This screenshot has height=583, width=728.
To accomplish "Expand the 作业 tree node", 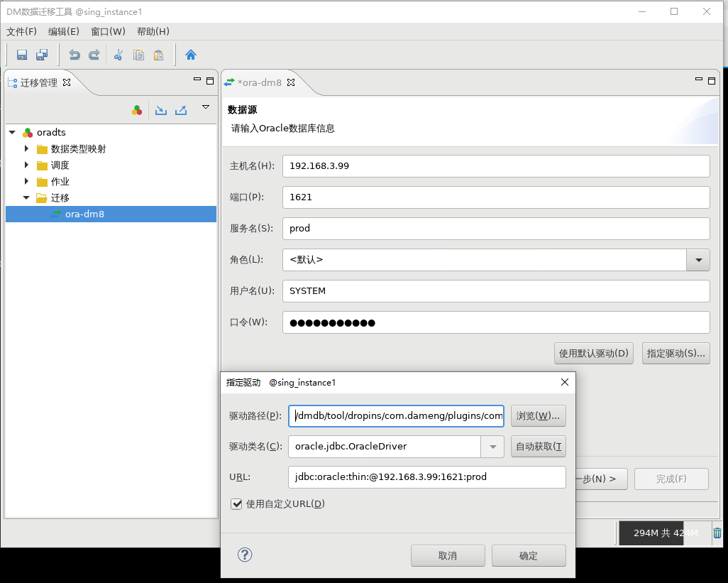I will pos(26,181).
